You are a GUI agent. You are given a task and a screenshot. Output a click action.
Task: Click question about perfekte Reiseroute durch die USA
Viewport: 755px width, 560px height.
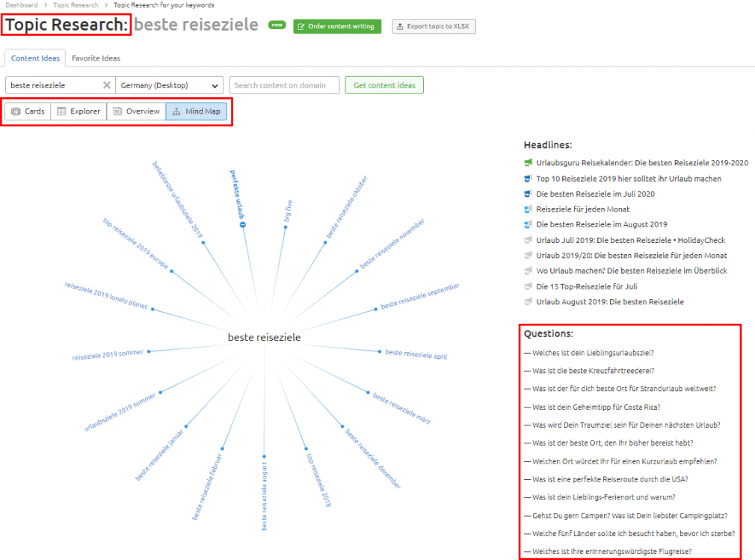(610, 479)
